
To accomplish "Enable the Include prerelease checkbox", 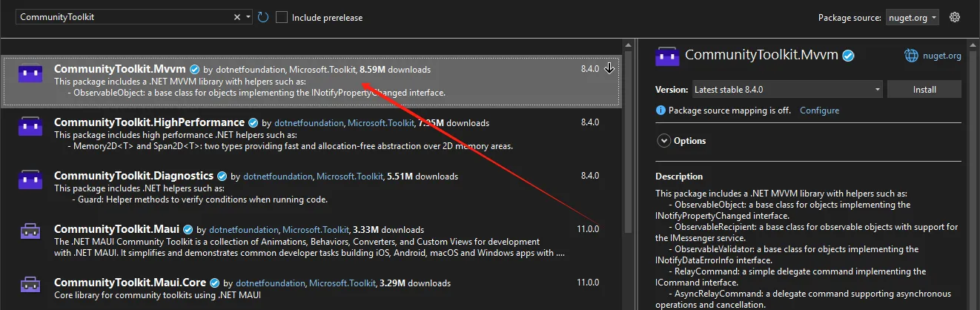I will click(x=282, y=17).
